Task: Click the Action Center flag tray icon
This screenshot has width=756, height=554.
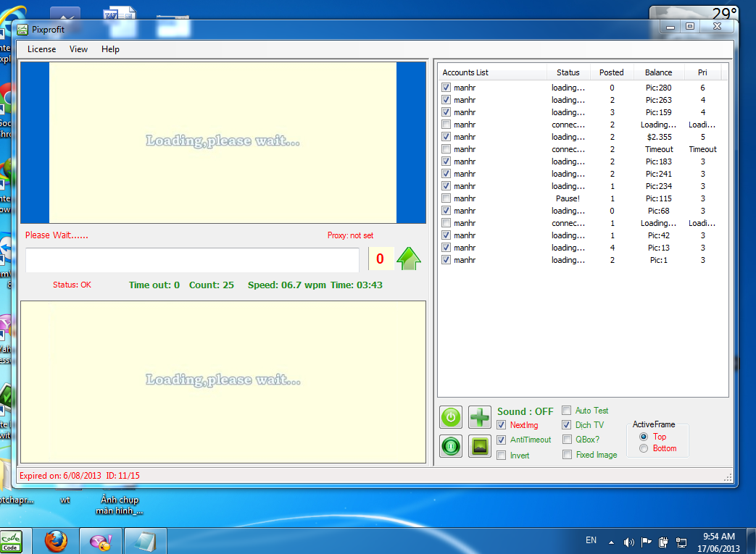Action: point(646,542)
